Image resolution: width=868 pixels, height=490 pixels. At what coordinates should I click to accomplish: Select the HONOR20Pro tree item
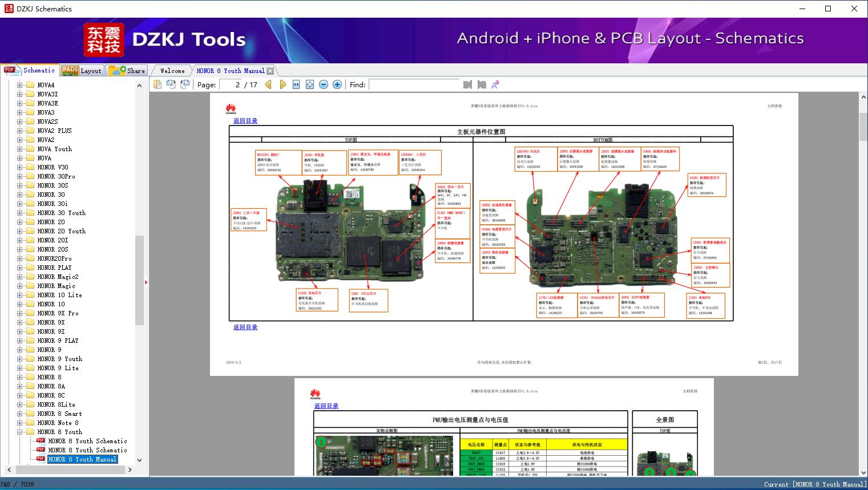click(55, 258)
